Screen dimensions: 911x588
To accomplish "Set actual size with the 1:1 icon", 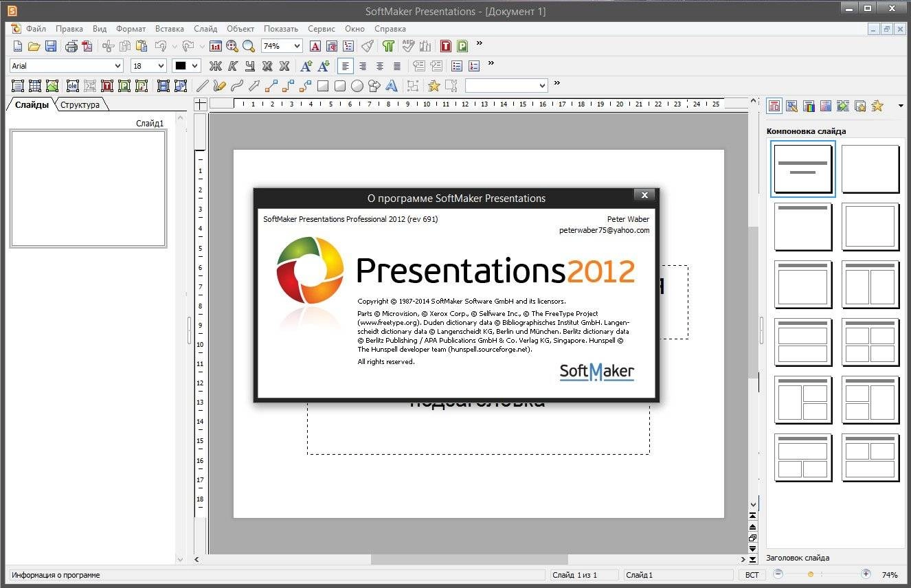I will [216, 46].
